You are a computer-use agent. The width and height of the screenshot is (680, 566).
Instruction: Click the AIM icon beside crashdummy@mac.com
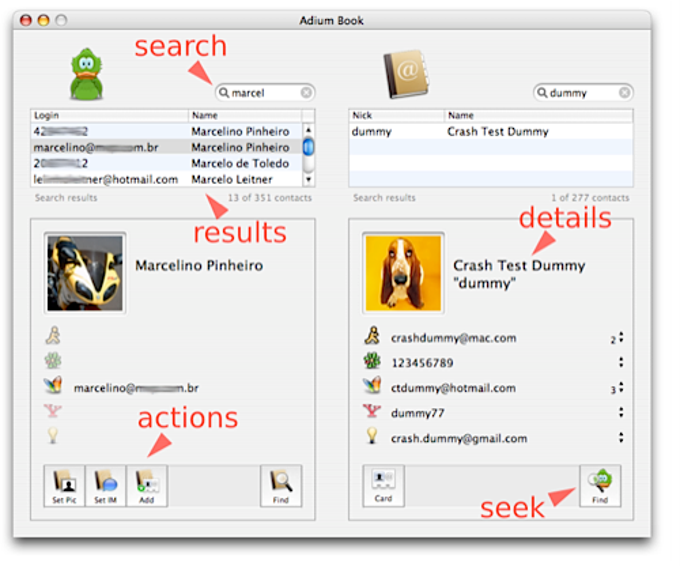coord(372,336)
